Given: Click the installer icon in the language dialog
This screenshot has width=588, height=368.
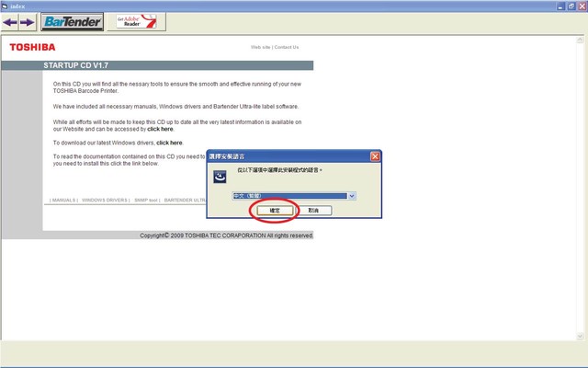Looking at the screenshot, I should pos(220,177).
